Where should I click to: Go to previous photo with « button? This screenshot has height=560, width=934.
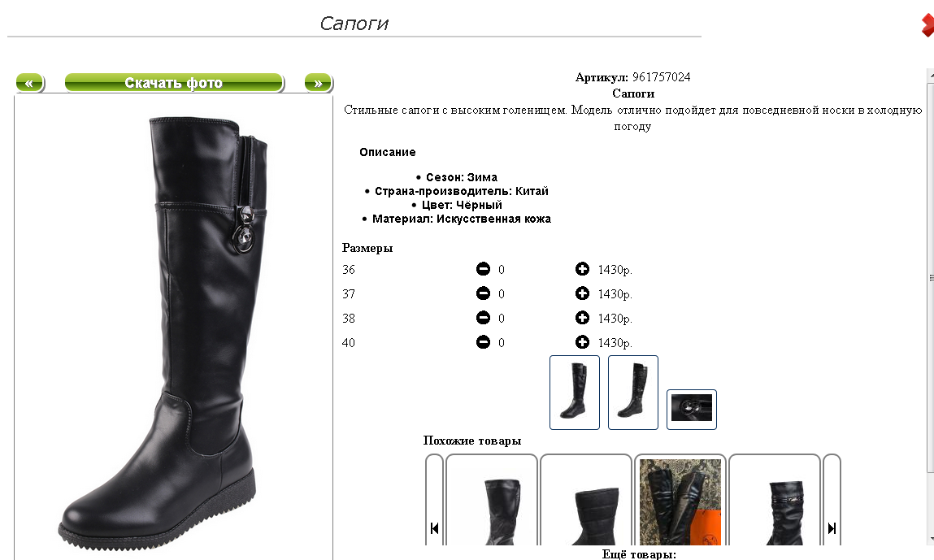30,83
